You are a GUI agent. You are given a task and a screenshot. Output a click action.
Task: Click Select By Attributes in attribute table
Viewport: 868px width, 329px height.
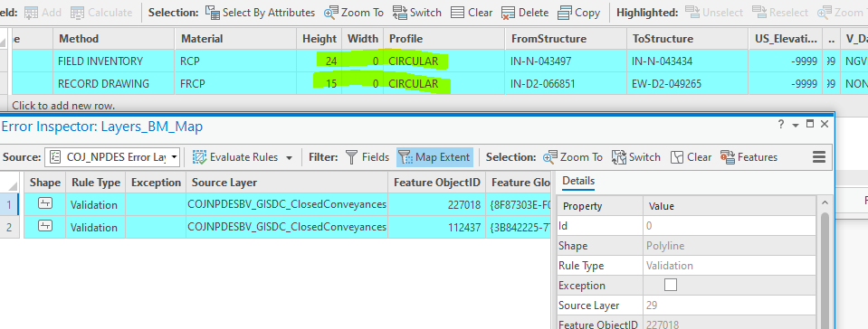pyautogui.click(x=260, y=12)
